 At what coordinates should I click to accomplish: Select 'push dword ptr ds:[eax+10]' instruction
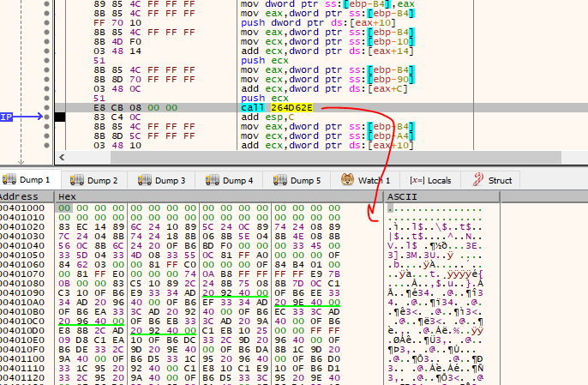click(x=318, y=22)
